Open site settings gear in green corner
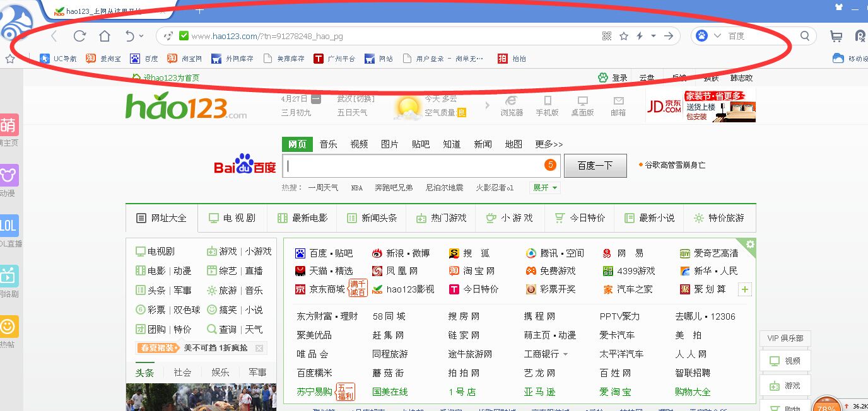This screenshot has width=868, height=411. [x=750, y=244]
